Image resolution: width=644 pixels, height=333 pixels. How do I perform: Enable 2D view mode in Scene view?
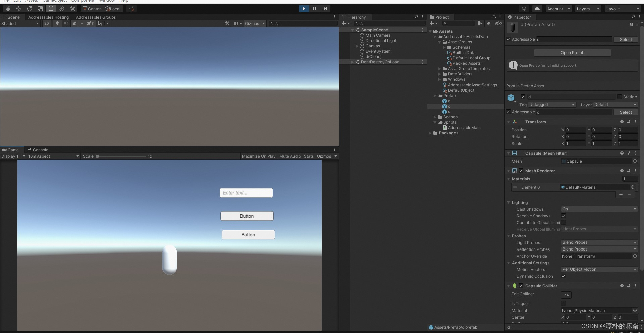pyautogui.click(x=46, y=23)
